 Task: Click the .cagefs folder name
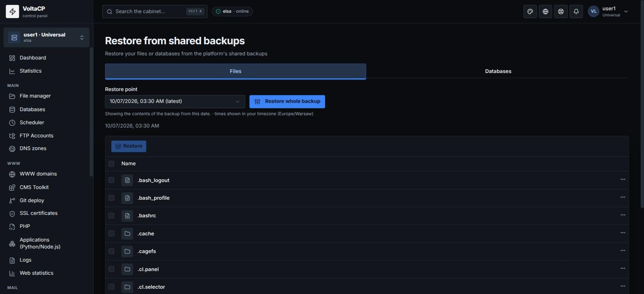click(x=147, y=251)
